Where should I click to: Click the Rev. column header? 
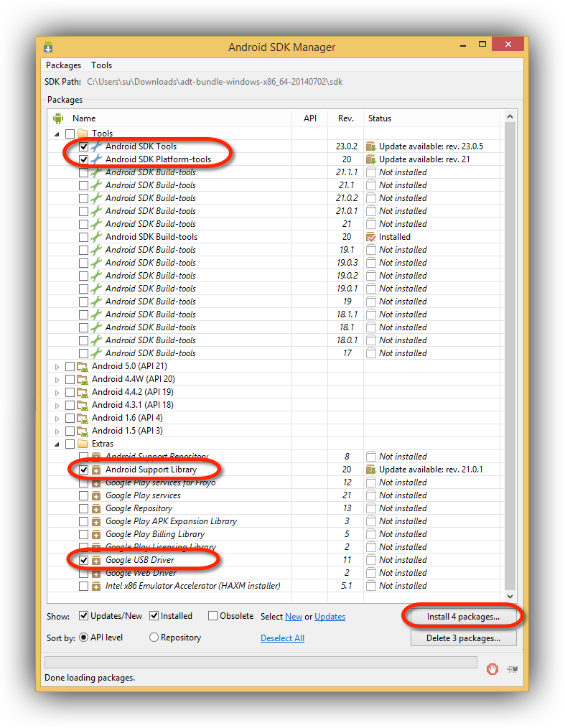coord(346,118)
